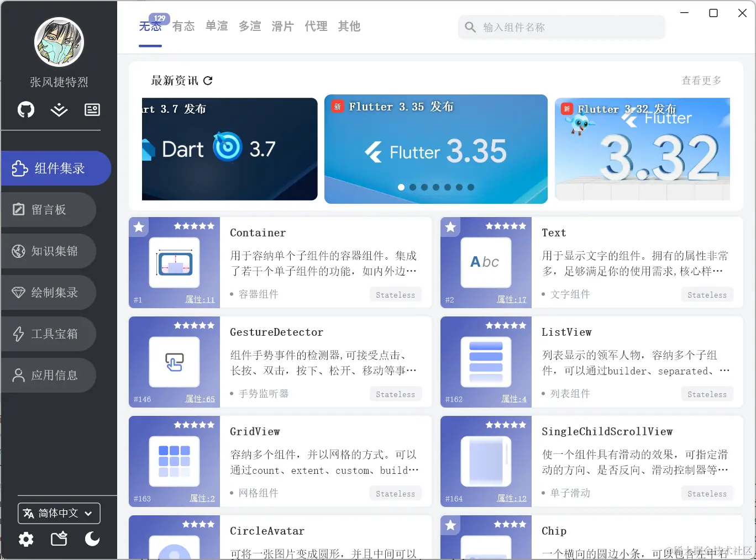
Task: Click Stateless tag on the Text card
Action: tap(707, 295)
